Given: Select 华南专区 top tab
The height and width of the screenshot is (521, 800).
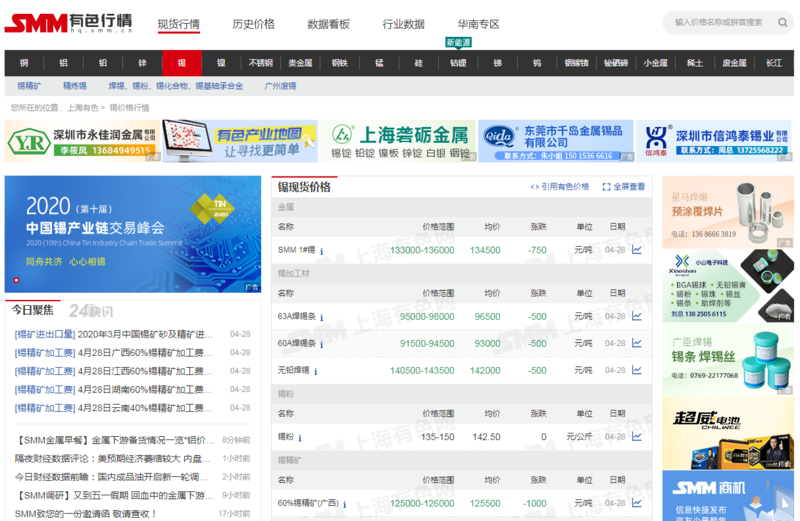Looking at the screenshot, I should 479,24.
